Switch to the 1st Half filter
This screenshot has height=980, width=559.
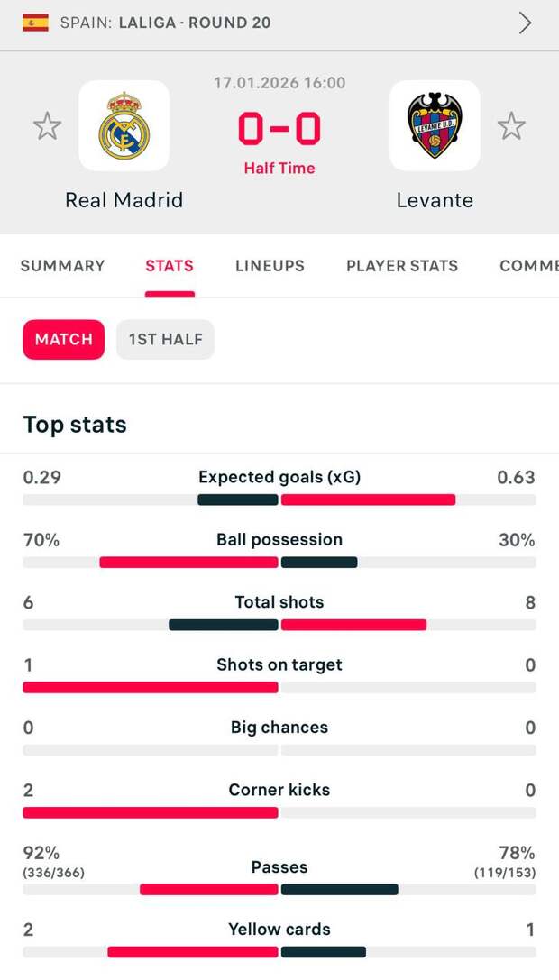[x=165, y=340]
